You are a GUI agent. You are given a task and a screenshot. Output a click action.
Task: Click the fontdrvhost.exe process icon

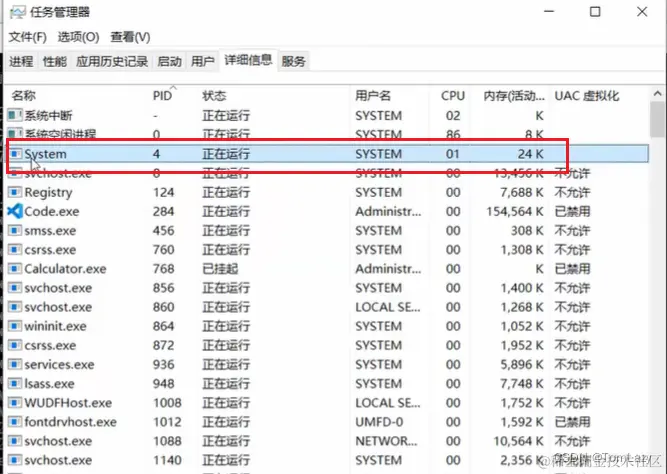click(15, 422)
